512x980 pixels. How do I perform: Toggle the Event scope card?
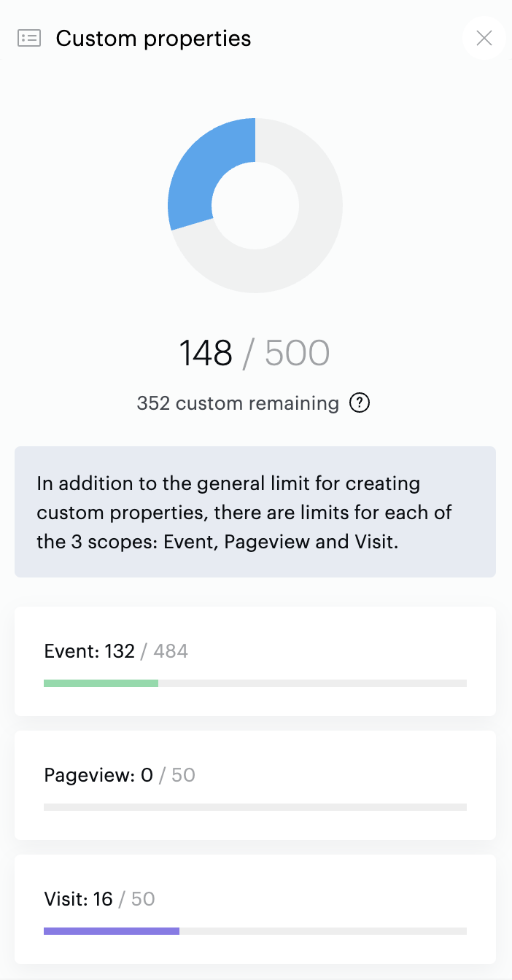(x=255, y=661)
